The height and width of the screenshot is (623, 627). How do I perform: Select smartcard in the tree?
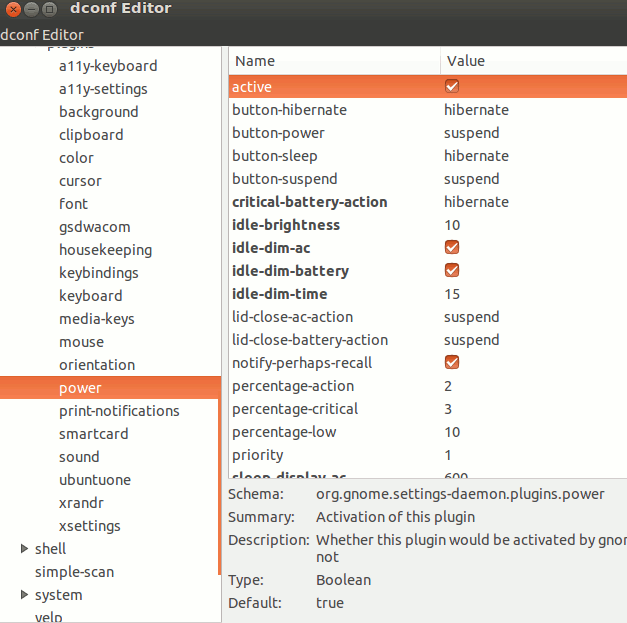pos(94,434)
